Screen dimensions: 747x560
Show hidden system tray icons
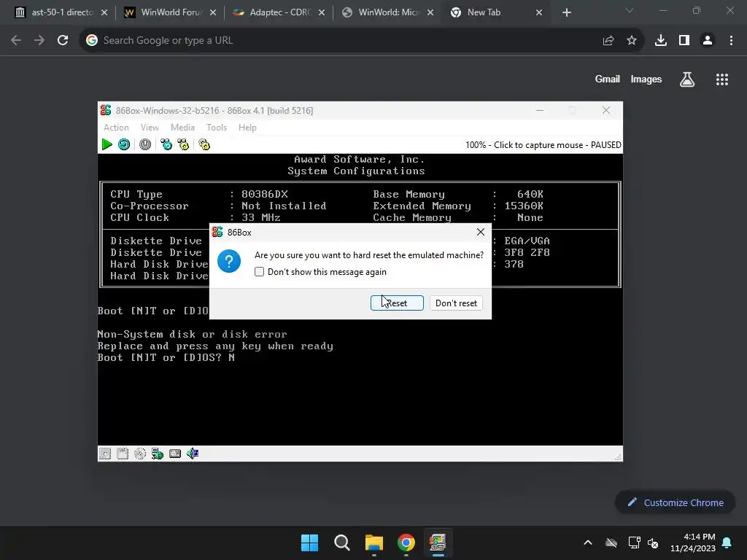pyautogui.click(x=588, y=542)
